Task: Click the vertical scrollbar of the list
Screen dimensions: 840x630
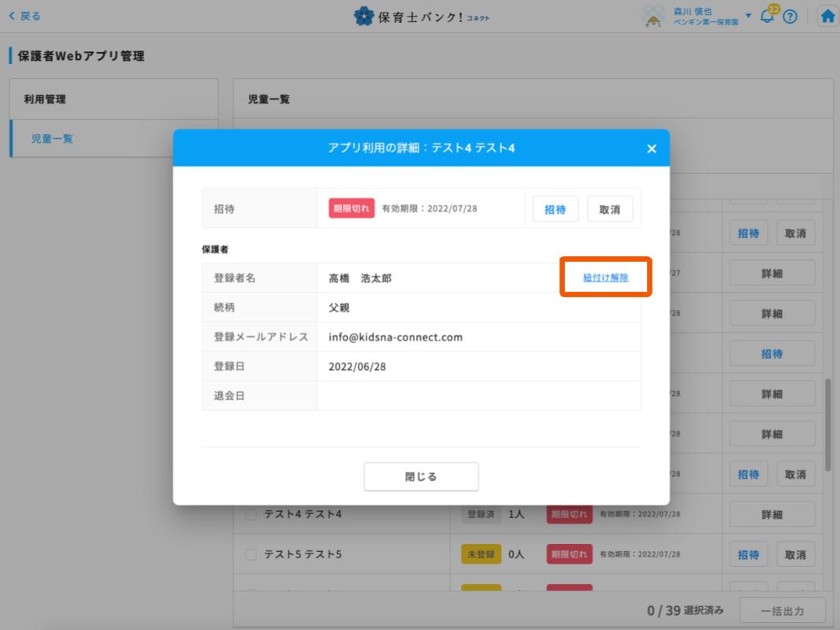Action: click(827, 426)
